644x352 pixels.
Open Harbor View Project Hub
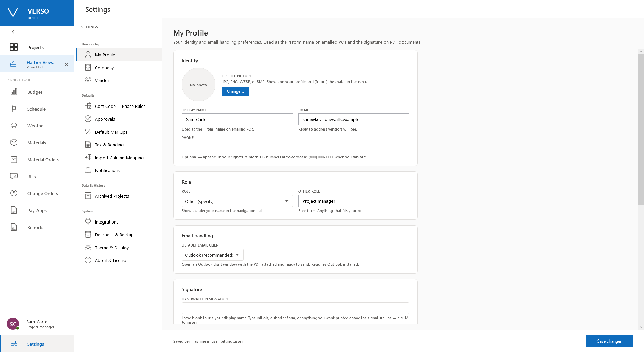pyautogui.click(x=37, y=64)
